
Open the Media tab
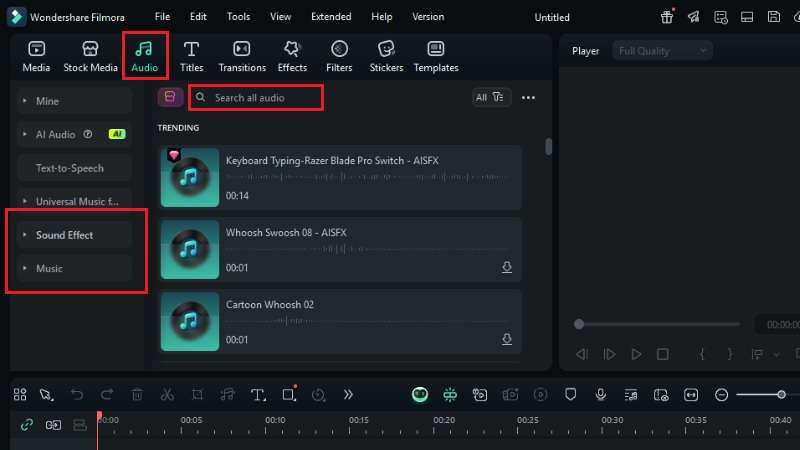click(36, 56)
